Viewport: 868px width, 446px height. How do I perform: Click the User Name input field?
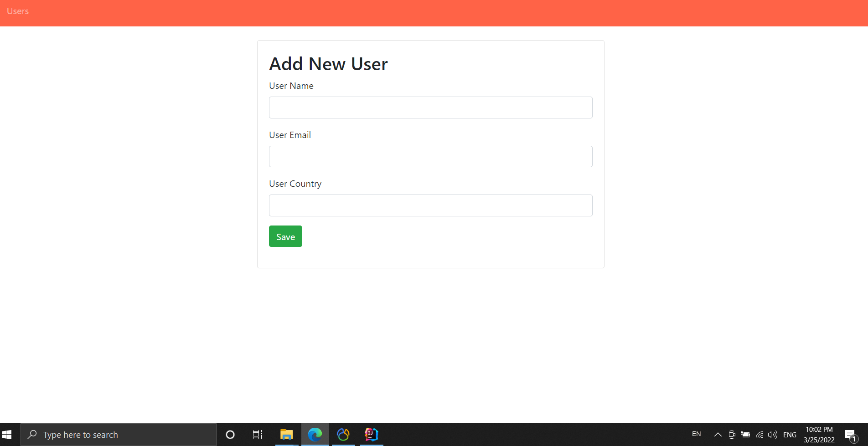pyautogui.click(x=430, y=107)
